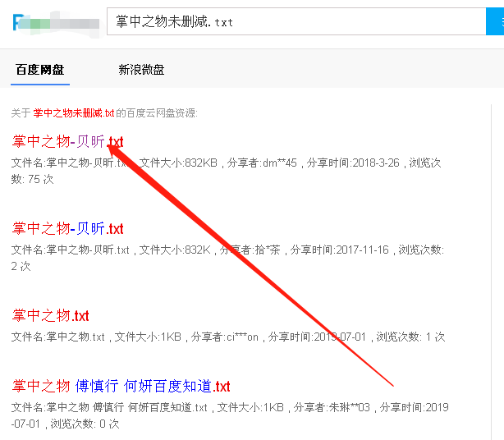Click the 浏览次数: 0 次 text
The image size is (504, 440).
85,424
